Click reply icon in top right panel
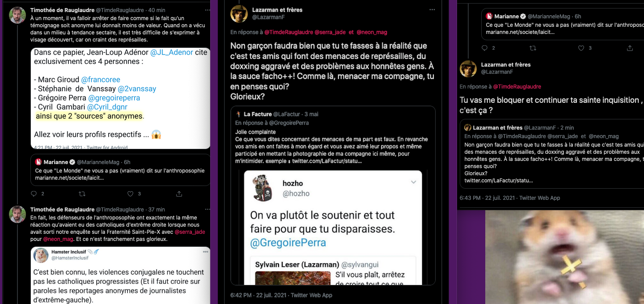644x304 pixels. [485, 48]
